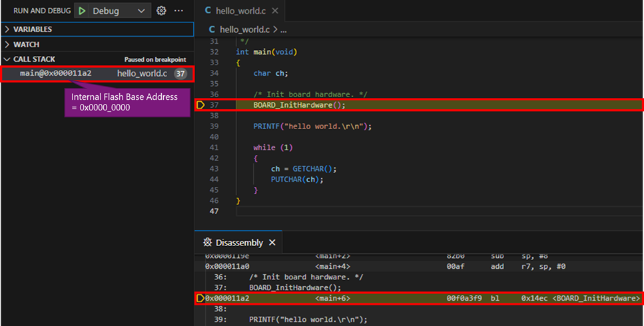Switch to the Disassembly tab
The image size is (644, 326).
coord(239,243)
